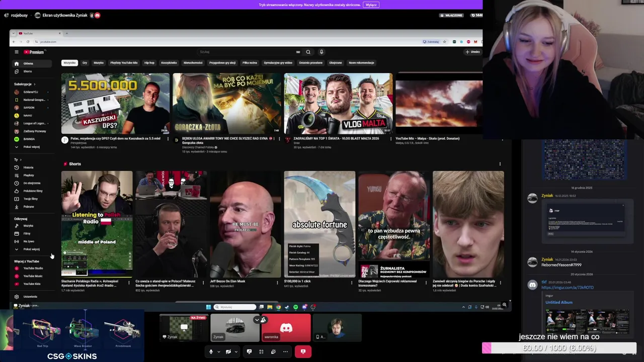Open more options ellipsis in call controls
644x362 pixels.
click(285, 351)
